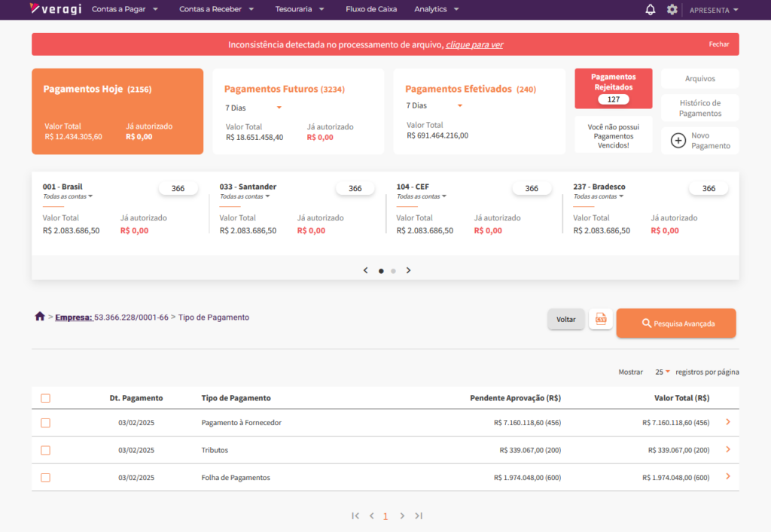The image size is (771, 532).
Task: Check the Tributos row checkbox
Action: (45, 450)
